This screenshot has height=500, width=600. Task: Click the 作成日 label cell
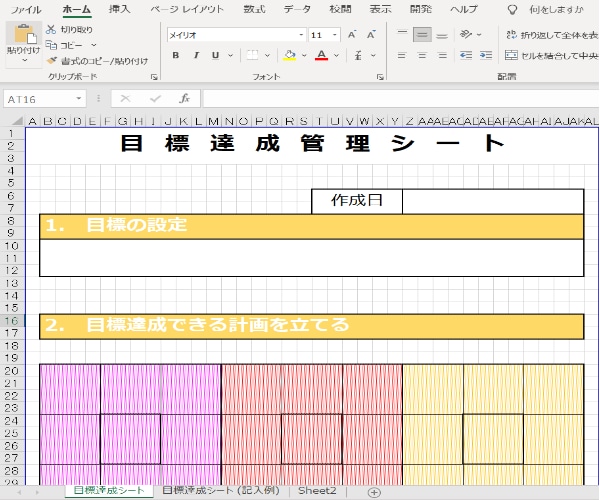[357, 201]
